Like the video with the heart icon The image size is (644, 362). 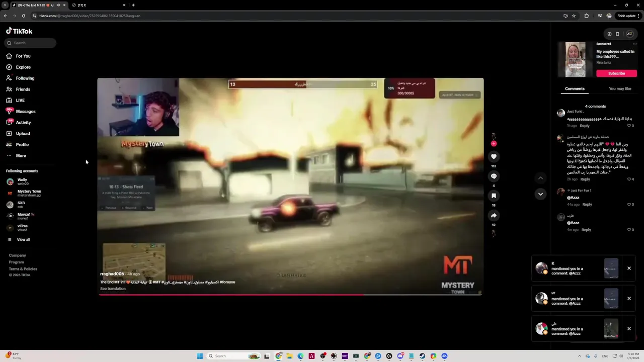click(x=494, y=157)
